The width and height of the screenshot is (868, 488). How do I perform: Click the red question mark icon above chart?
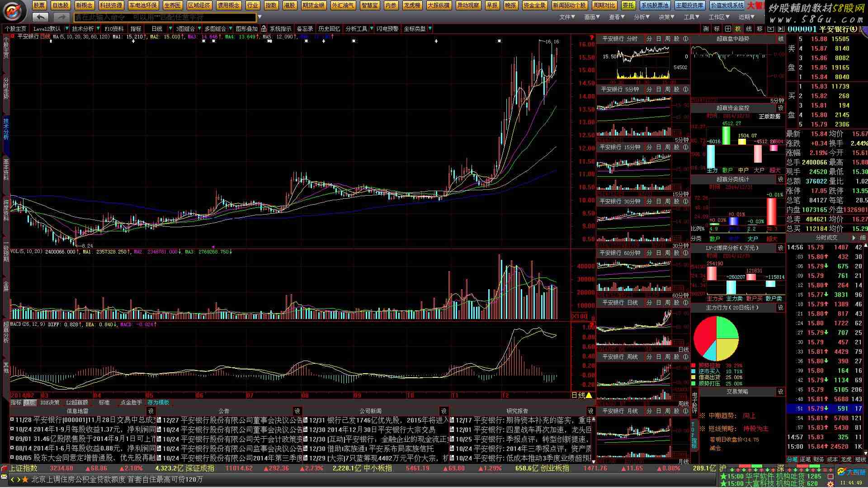tap(592, 38)
